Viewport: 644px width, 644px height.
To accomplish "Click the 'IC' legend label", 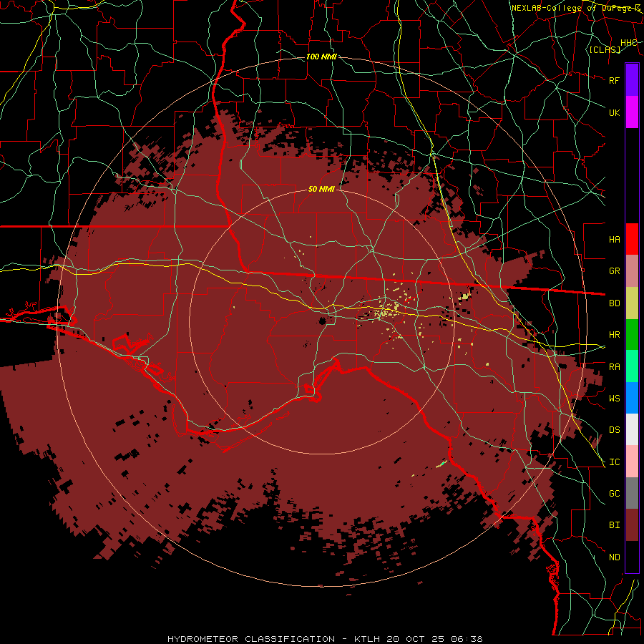I will click(x=614, y=462).
